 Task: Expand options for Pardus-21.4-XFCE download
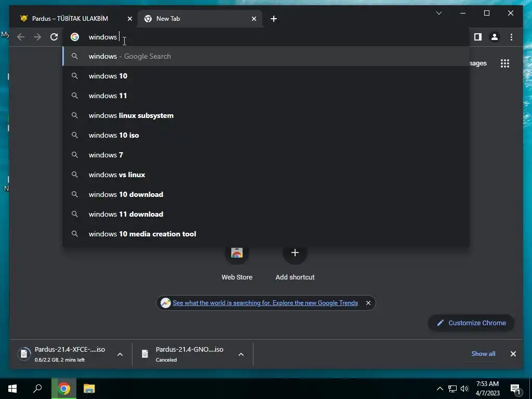pos(120,354)
